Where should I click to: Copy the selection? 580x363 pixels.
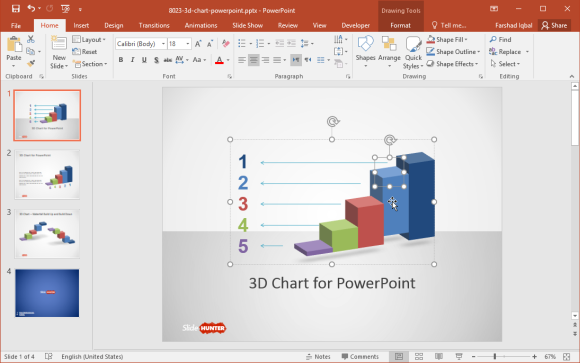31,51
